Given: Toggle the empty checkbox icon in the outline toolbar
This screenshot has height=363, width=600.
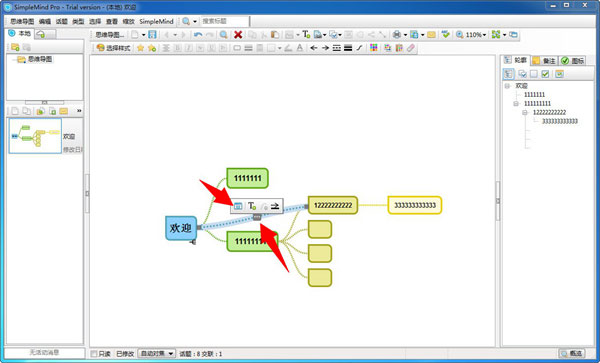Looking at the screenshot, I should click(534, 74).
